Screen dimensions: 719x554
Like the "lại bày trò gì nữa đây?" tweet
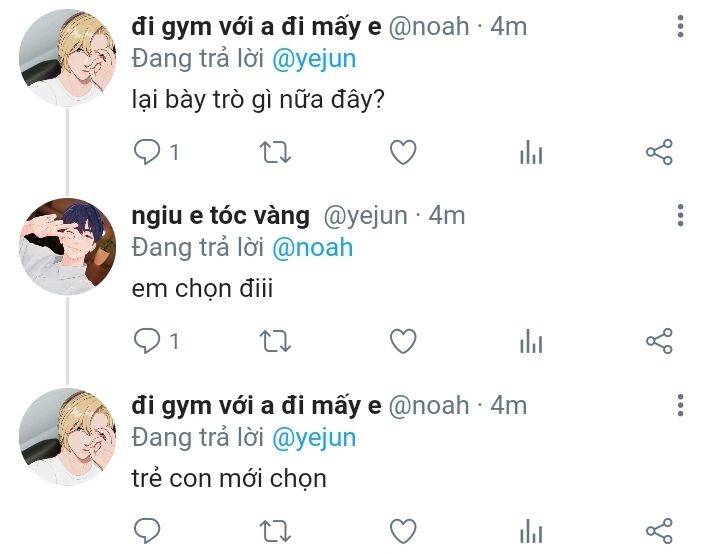(x=403, y=153)
